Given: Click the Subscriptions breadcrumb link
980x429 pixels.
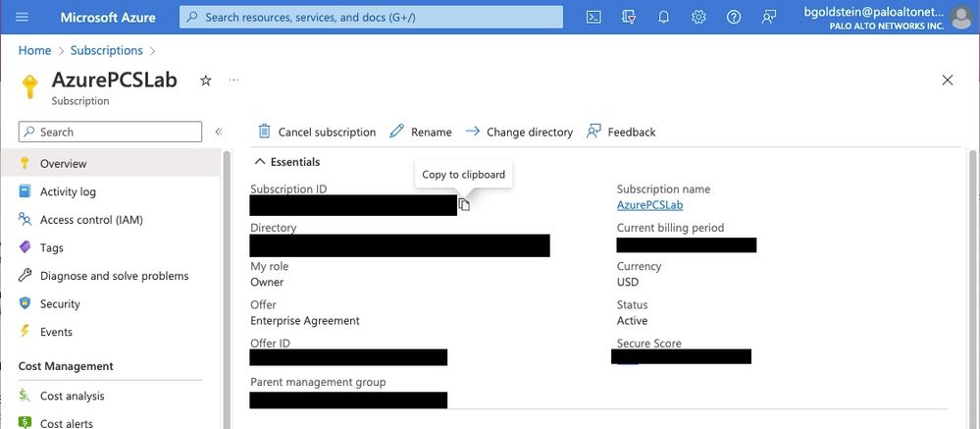Looking at the screenshot, I should pos(106,51).
